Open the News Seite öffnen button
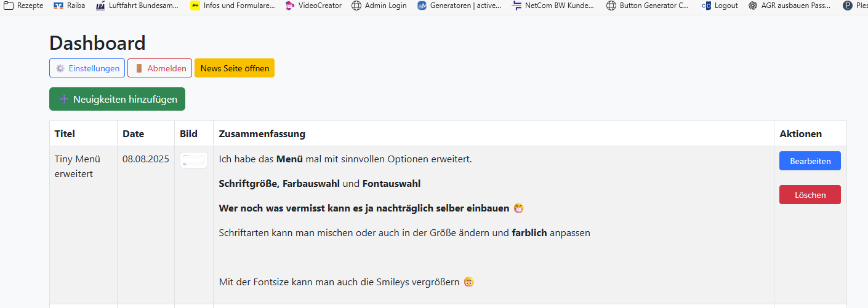The width and height of the screenshot is (868, 308). [x=235, y=68]
